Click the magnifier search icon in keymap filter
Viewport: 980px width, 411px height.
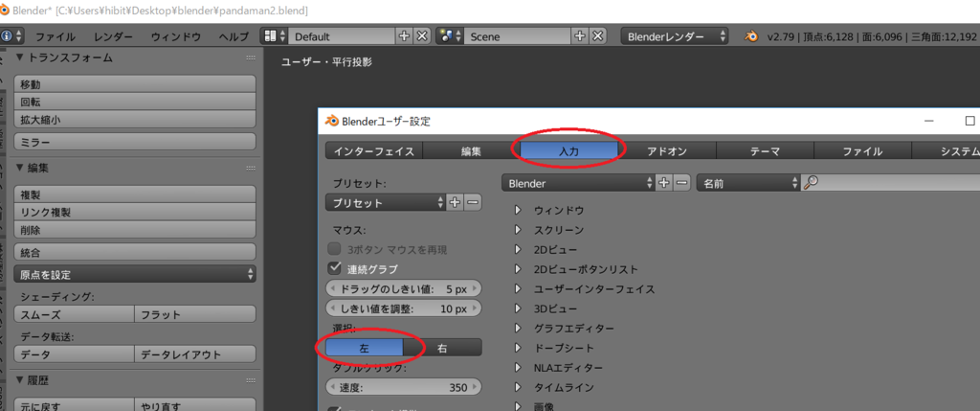tap(810, 183)
